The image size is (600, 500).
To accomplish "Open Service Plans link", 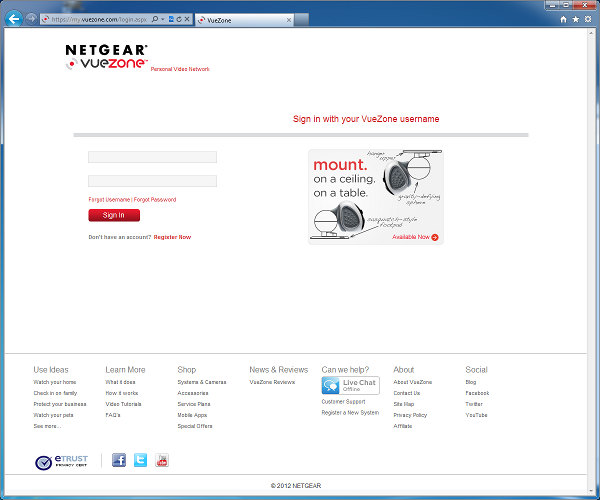I will 194,404.
